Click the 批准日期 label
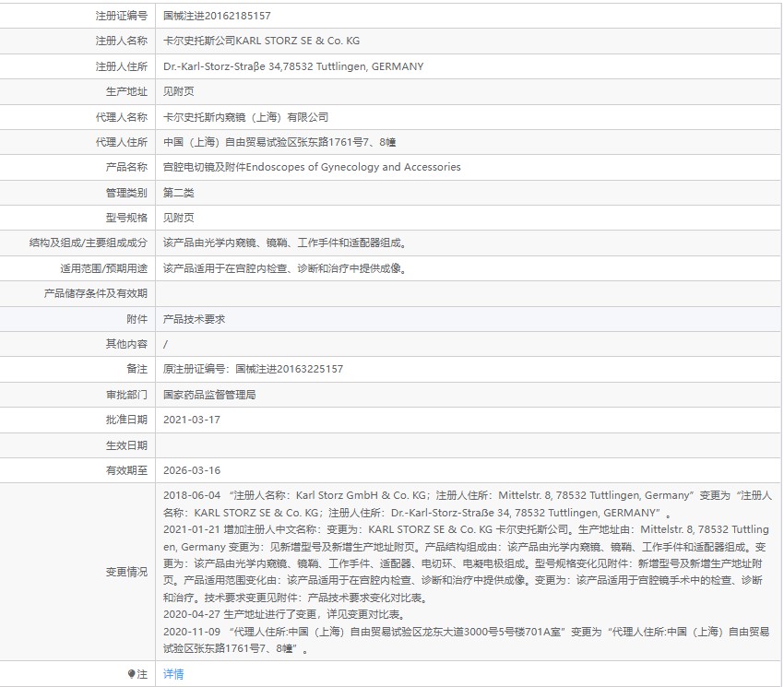Screen dimensions: 784x687 (x=126, y=420)
